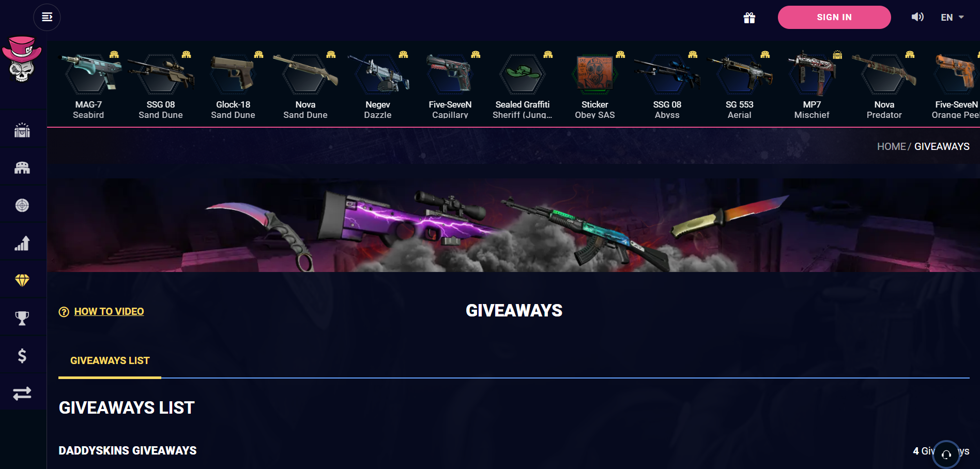
Task: Toggle the hamburger sidebar menu
Action: (x=47, y=17)
